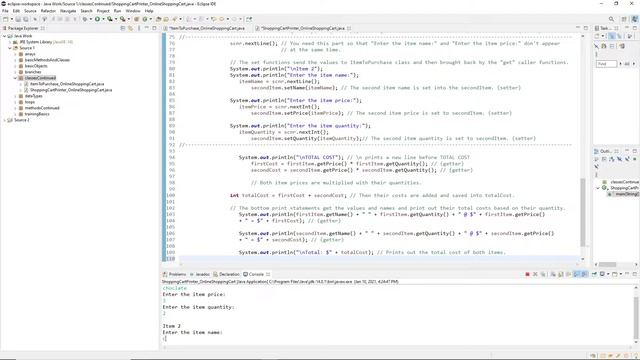Toggle Pin Console button
Screen dimensions: 640x360
point(594,274)
